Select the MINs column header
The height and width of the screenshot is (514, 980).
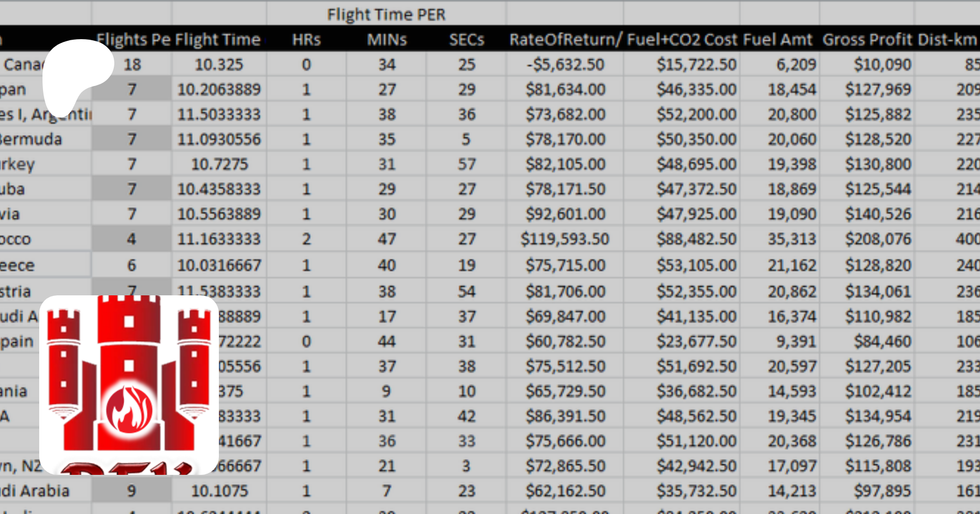click(x=387, y=40)
